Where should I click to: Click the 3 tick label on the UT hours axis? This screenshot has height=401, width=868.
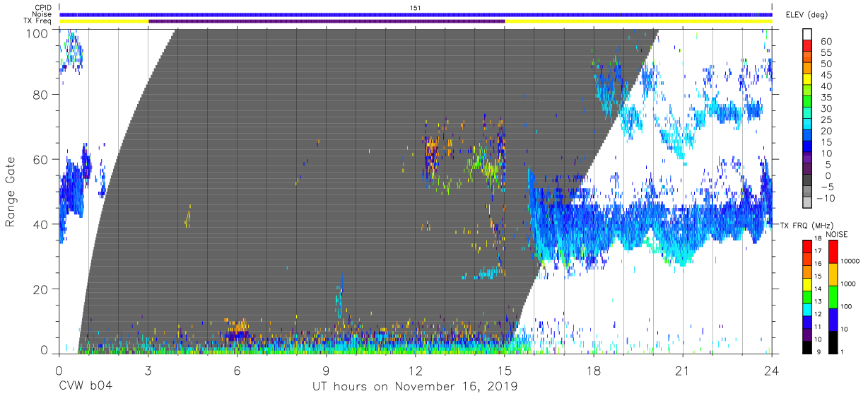[x=148, y=369]
